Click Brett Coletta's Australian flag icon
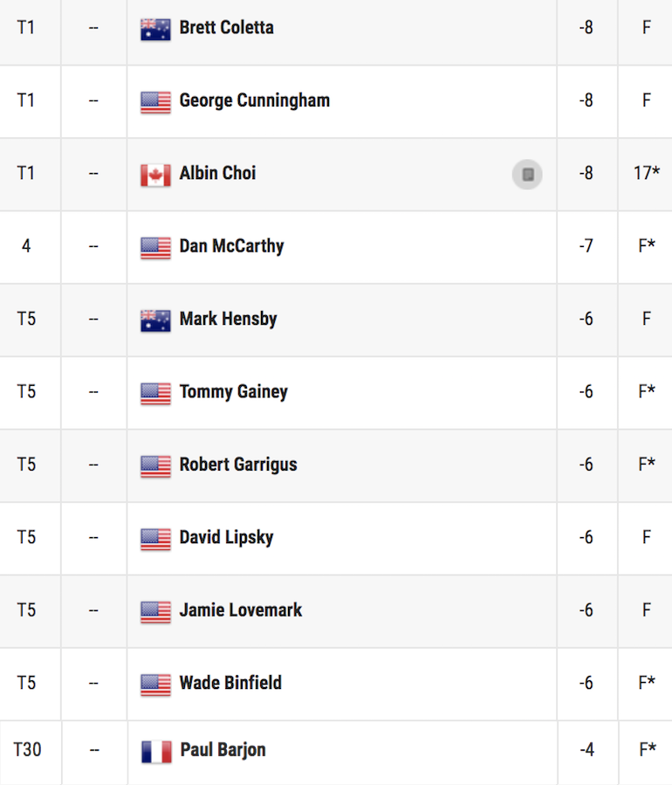The height and width of the screenshot is (785, 672). pos(155,29)
